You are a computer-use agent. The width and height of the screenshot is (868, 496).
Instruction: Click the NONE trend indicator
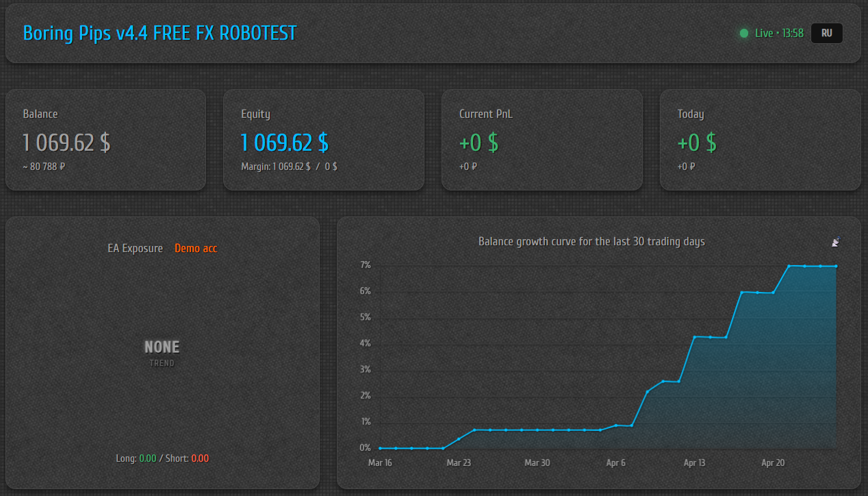[162, 348]
